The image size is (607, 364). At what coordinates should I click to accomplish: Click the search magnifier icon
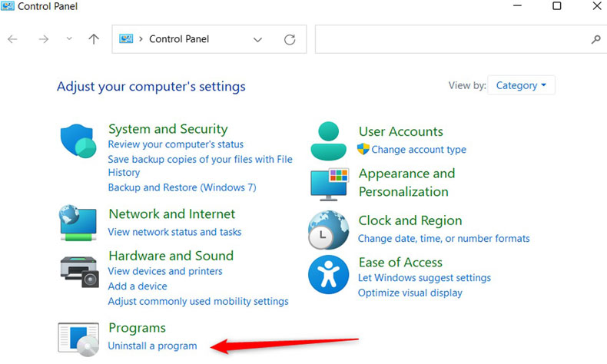pyautogui.click(x=595, y=39)
